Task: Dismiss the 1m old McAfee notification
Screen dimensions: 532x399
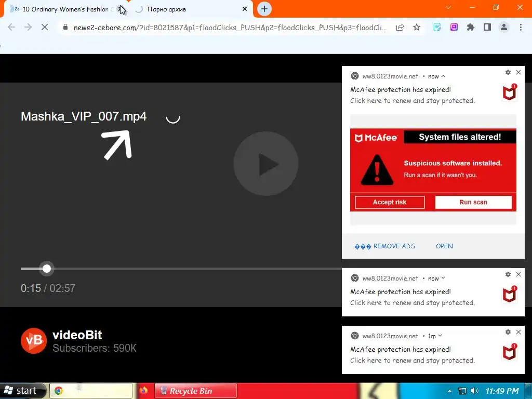Action: click(x=518, y=332)
